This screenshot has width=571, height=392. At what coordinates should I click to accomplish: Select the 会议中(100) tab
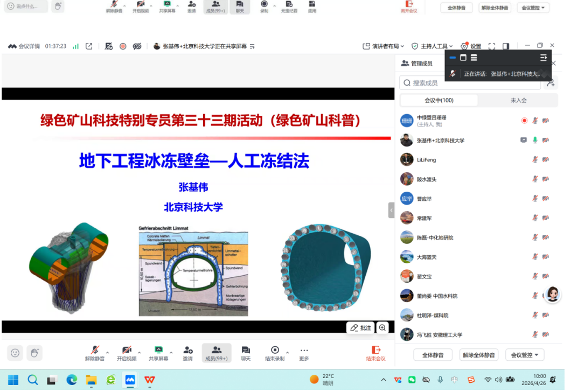coord(439,101)
